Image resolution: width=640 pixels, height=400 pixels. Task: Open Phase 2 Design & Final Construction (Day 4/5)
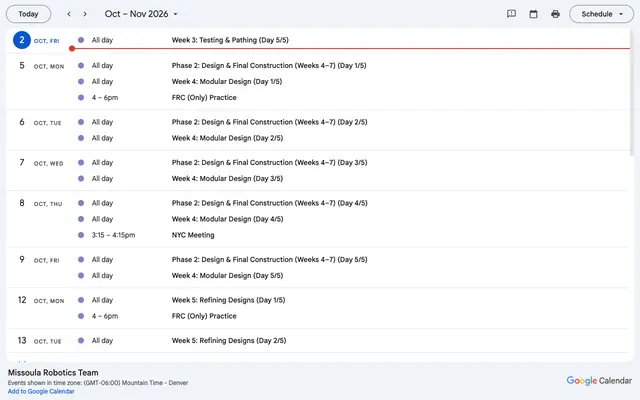[269, 203]
